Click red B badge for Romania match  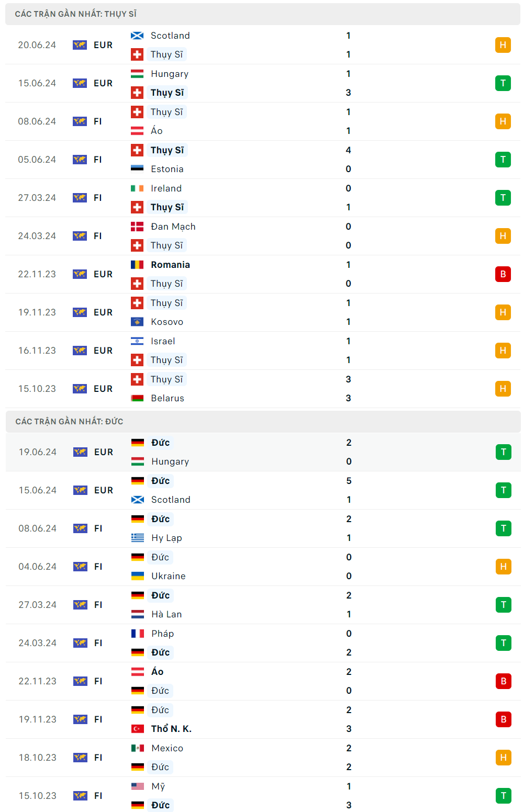pyautogui.click(x=503, y=274)
